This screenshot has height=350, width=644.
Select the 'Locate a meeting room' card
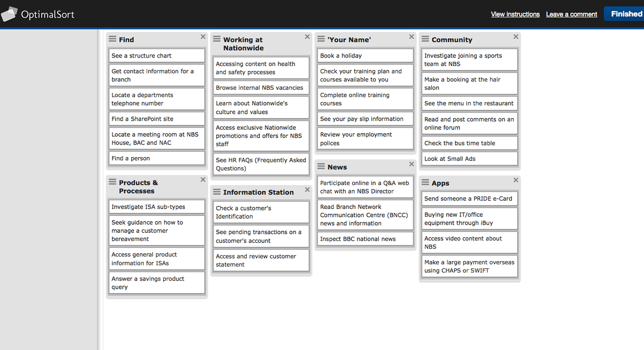click(157, 139)
